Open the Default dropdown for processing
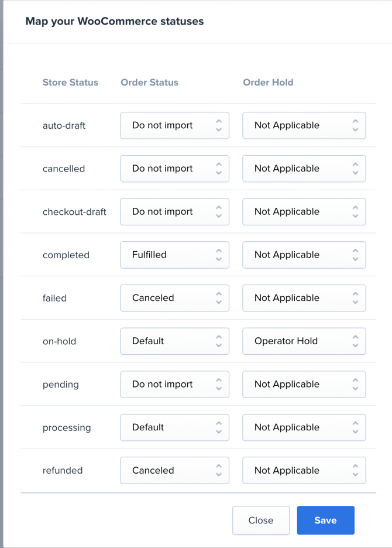Screen dimensions: 392x548 [x=174, y=427]
